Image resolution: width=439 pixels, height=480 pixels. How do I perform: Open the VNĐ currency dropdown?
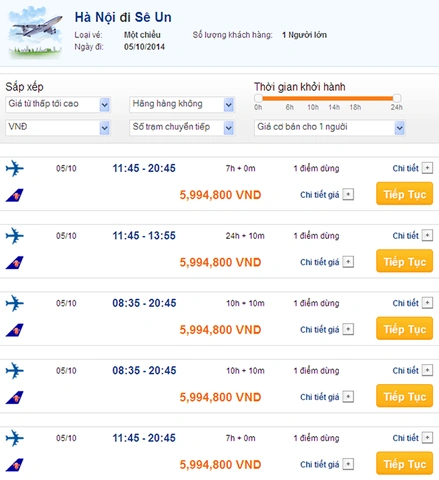[58, 128]
